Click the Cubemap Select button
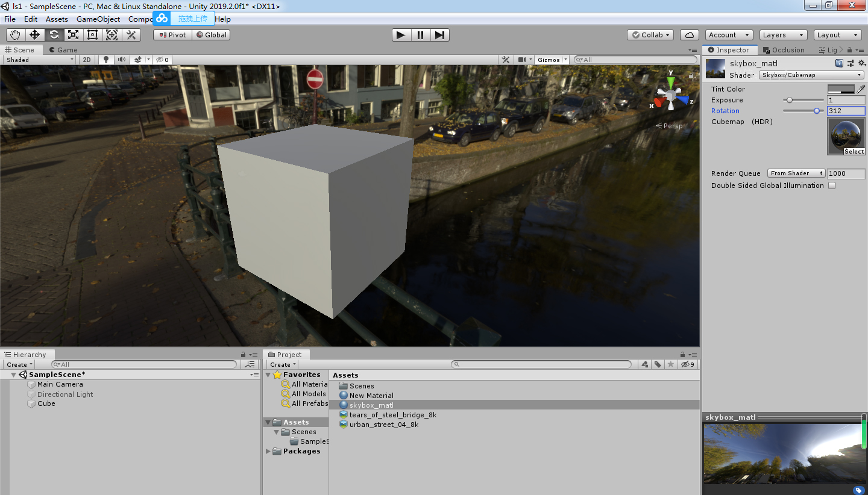 pos(854,152)
